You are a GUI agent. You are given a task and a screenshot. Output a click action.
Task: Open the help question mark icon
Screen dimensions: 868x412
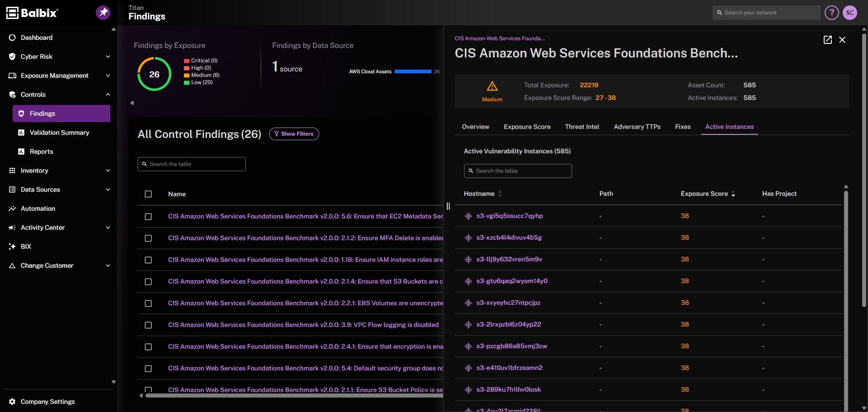[831, 13]
